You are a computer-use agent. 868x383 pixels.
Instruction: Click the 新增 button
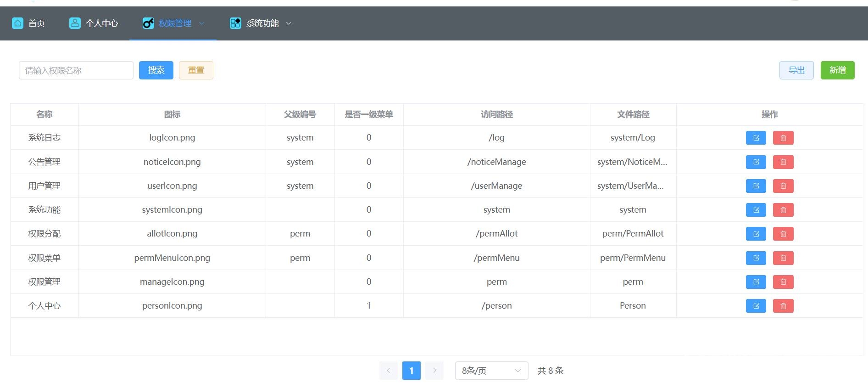coord(837,70)
